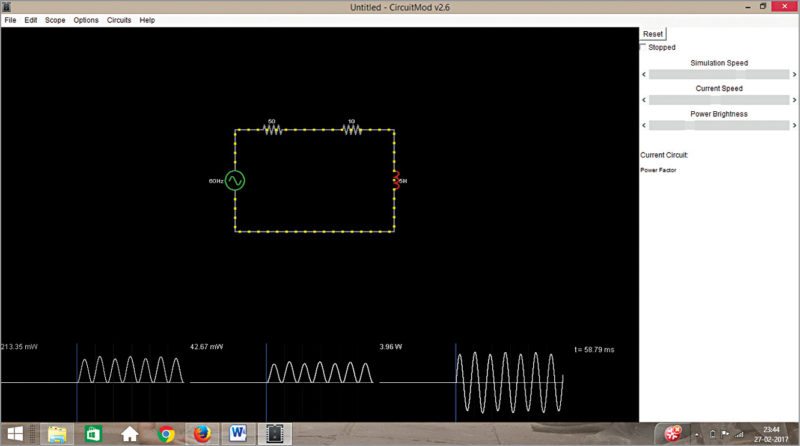Image resolution: width=800 pixels, height=446 pixels.
Task: Open the Scope menu
Action: pyautogui.click(x=55, y=20)
